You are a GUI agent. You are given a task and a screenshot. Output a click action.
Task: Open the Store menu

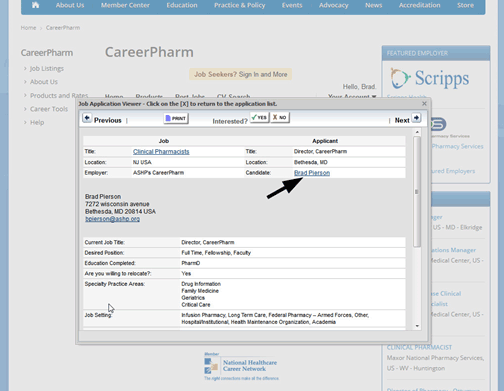click(x=466, y=5)
